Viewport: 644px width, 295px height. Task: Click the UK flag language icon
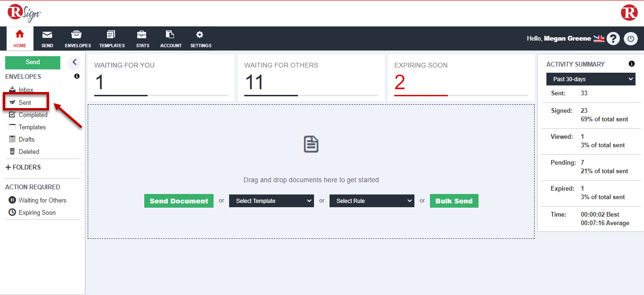point(599,39)
